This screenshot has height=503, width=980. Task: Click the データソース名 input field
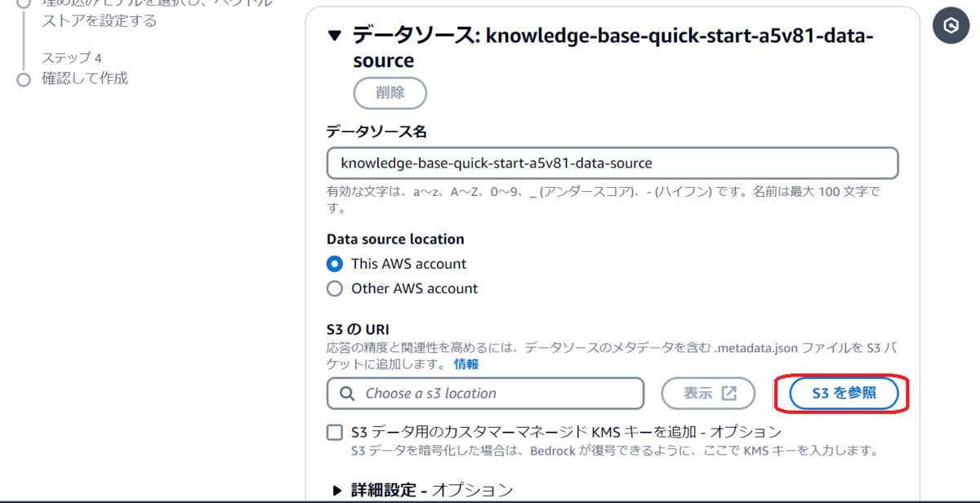pyautogui.click(x=612, y=163)
